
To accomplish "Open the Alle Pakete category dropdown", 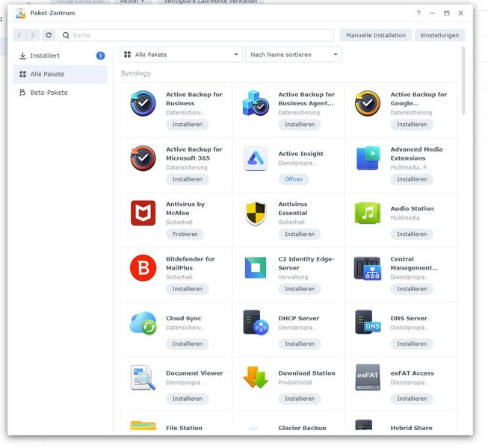I will pyautogui.click(x=181, y=55).
